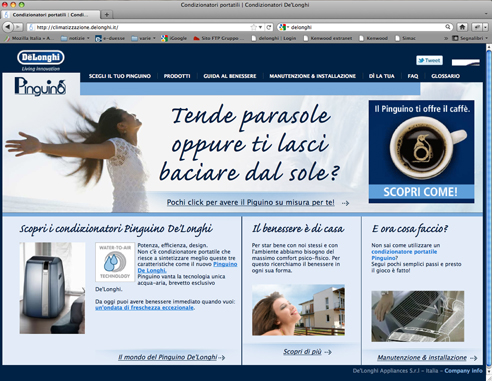Image resolution: width=492 pixels, height=381 pixels.
Task: Open the Mozilla Italia bookmark
Action: coord(28,38)
